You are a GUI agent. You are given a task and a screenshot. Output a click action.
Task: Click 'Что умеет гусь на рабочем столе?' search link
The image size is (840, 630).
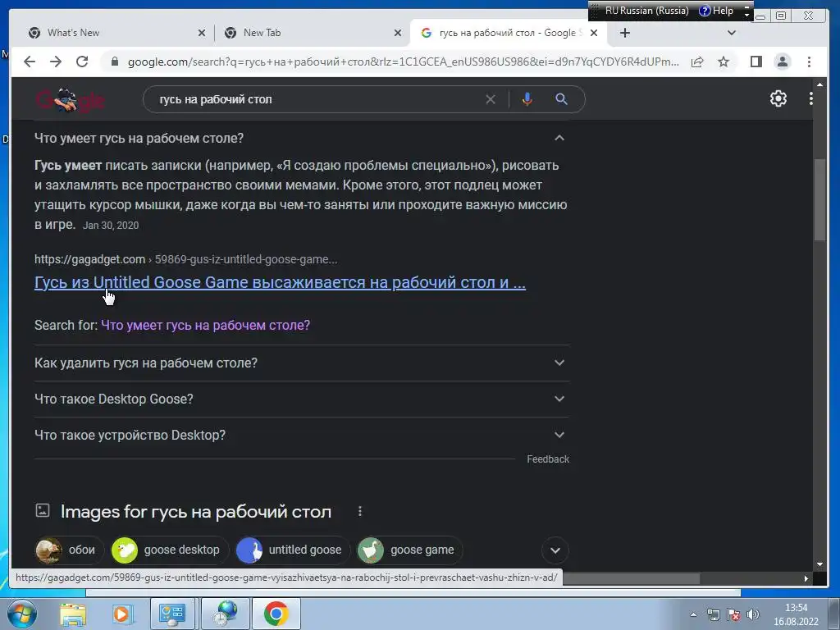click(x=205, y=325)
